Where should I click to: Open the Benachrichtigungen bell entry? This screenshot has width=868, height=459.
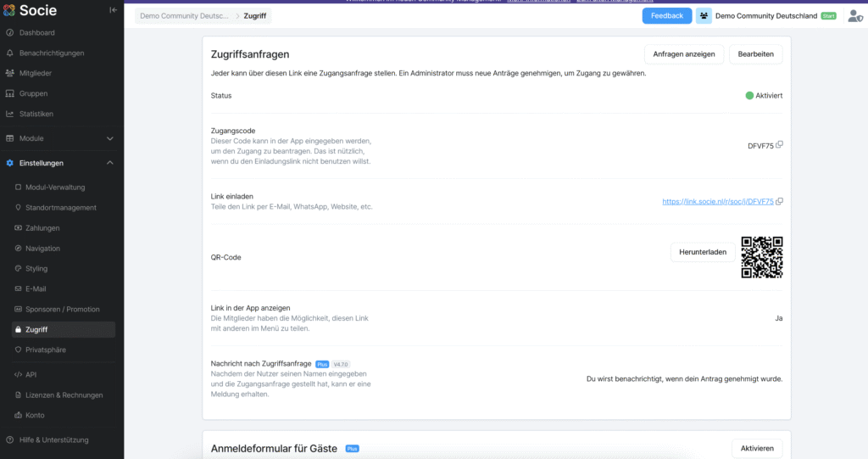point(52,53)
